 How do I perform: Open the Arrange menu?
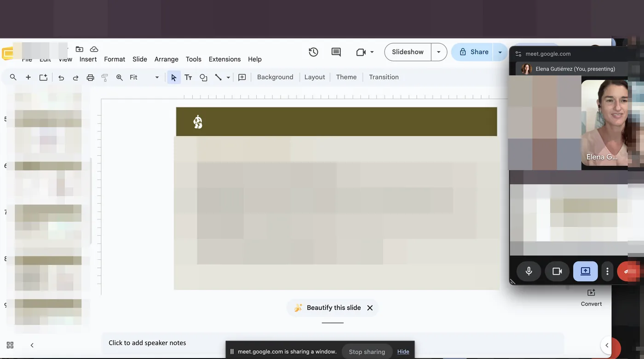click(x=166, y=59)
